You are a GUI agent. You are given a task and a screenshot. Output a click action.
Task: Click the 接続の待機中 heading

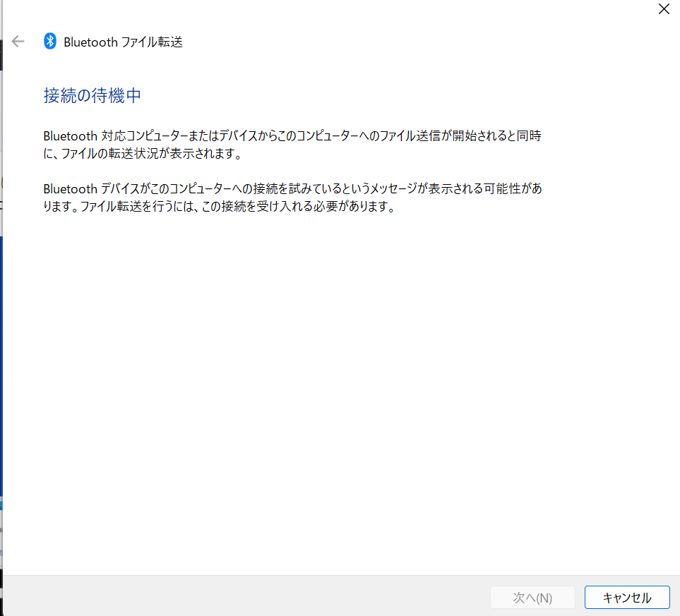point(92,95)
